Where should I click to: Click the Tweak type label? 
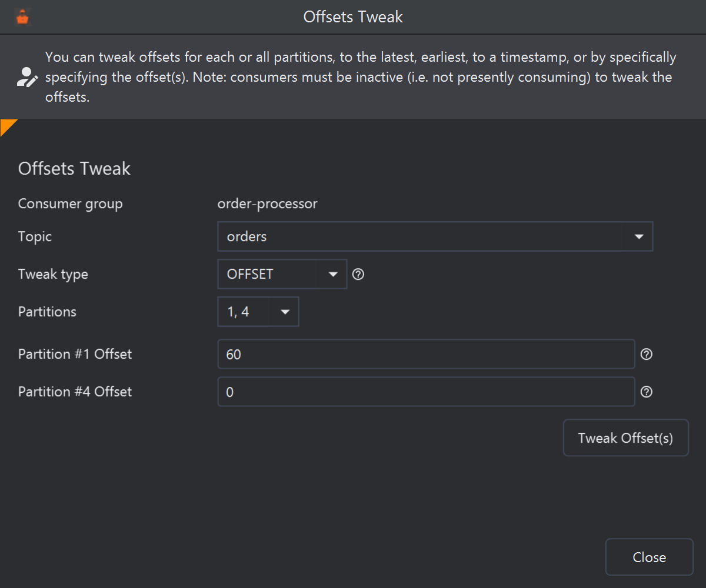click(x=53, y=274)
